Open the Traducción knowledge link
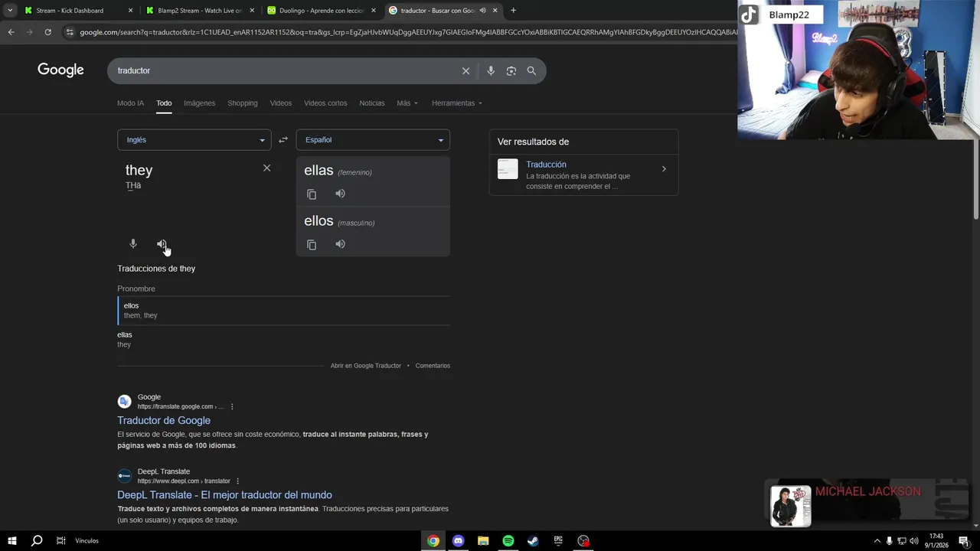 [x=546, y=165]
